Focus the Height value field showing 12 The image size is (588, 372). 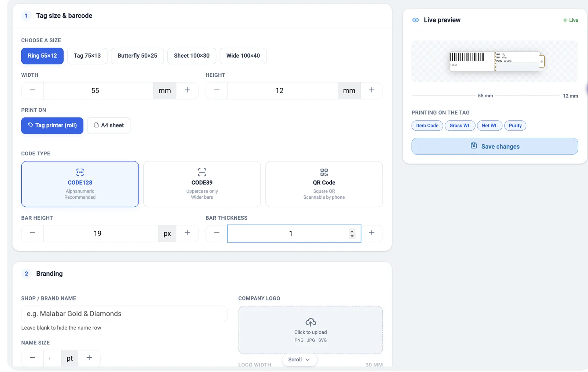pyautogui.click(x=283, y=91)
